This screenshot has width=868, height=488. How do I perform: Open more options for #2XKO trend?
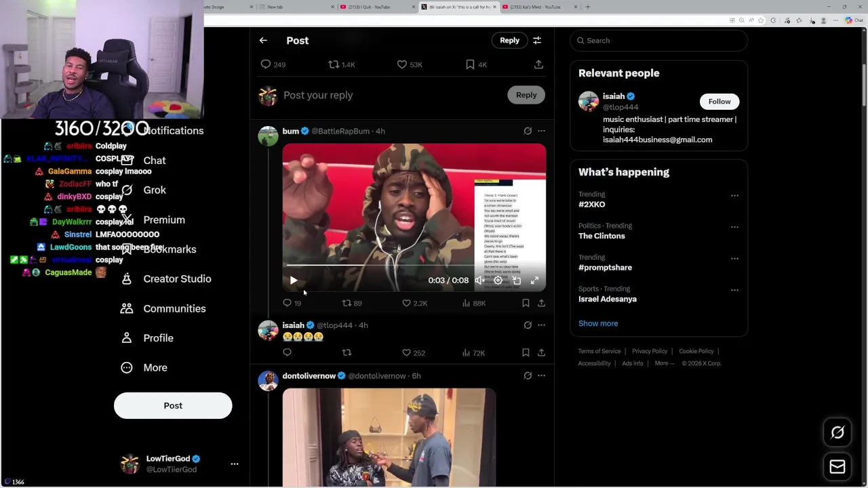click(x=734, y=195)
